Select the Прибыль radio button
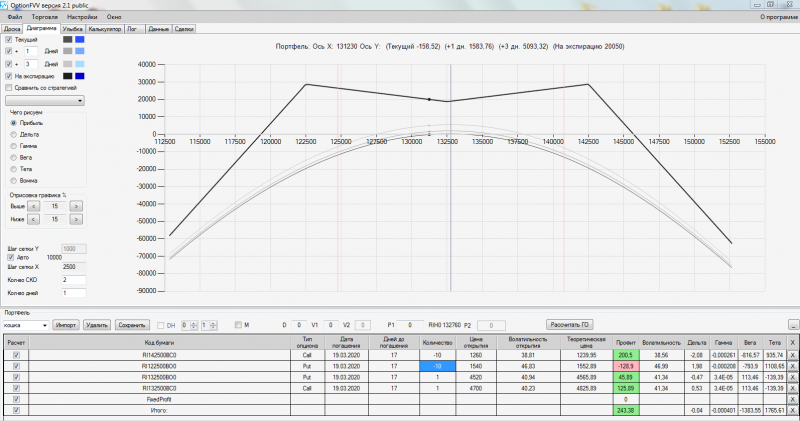This screenshot has width=800, height=421. pyautogui.click(x=14, y=123)
